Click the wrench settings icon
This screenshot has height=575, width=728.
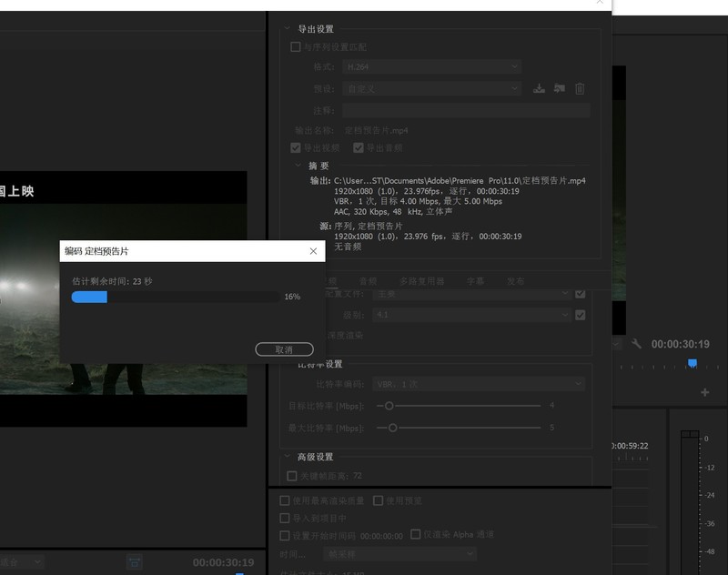637,344
